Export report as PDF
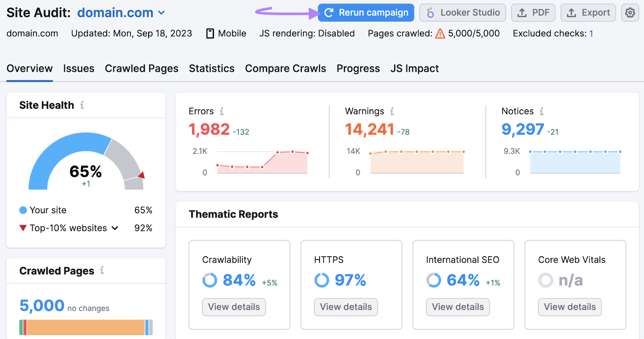The image size is (644, 339). click(x=533, y=13)
